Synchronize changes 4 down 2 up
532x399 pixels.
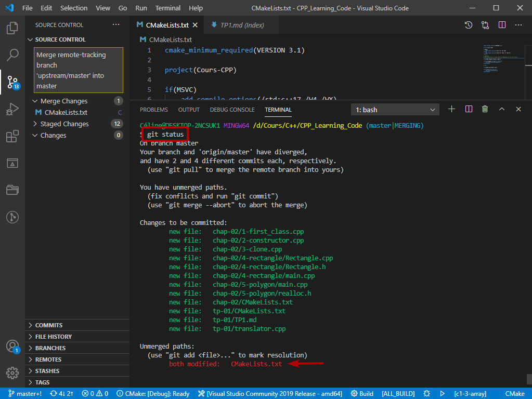[62, 394]
